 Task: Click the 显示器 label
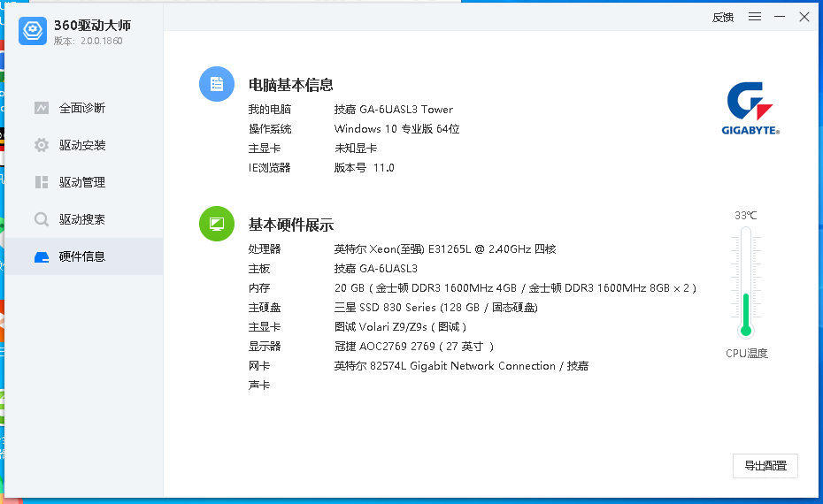[x=265, y=346]
